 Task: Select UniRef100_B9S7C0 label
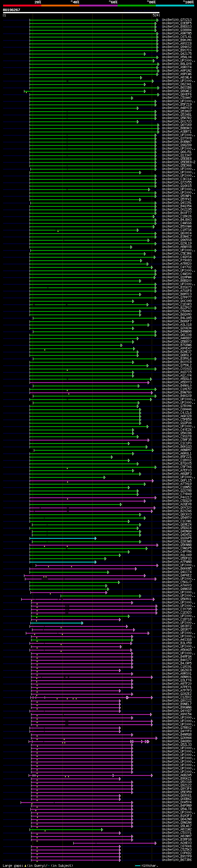click(177, 50)
